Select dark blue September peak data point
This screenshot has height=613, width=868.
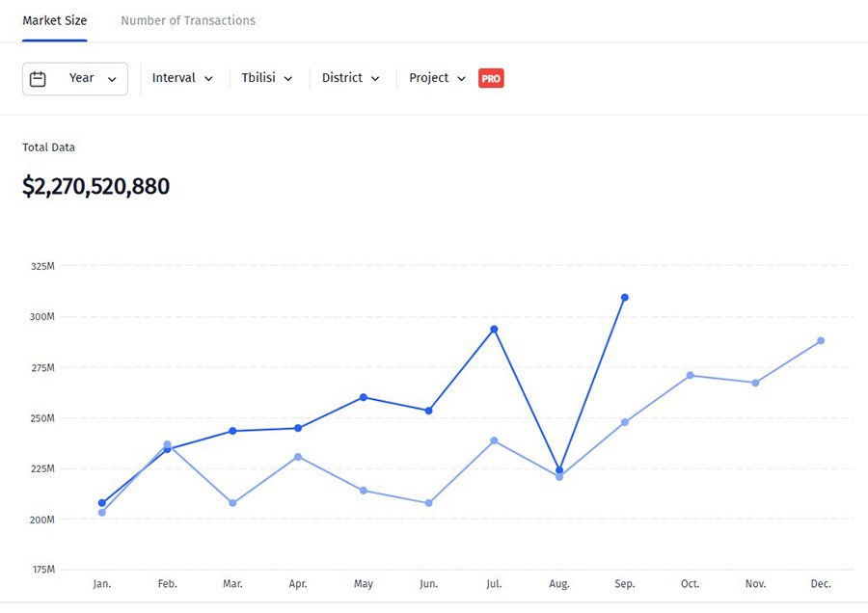pyautogui.click(x=625, y=297)
